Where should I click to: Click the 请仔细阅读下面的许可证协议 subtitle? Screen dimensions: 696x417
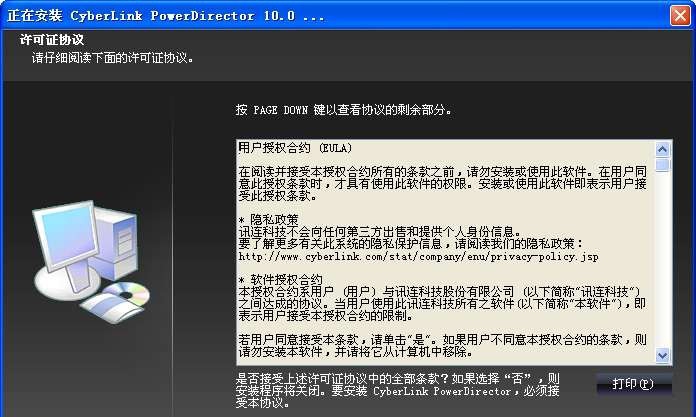pos(113,58)
